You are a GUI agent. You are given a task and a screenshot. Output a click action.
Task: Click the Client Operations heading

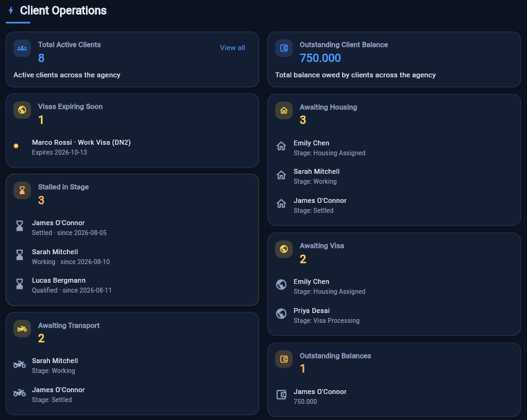pyautogui.click(x=63, y=11)
